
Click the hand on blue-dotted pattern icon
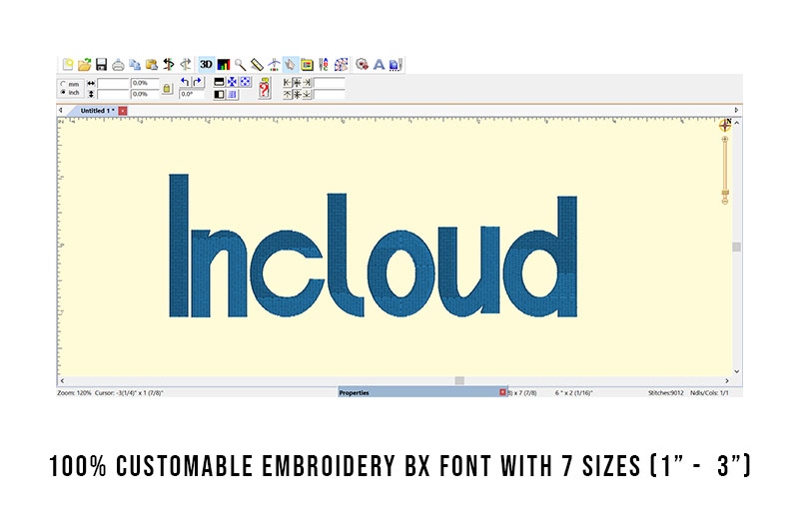(341, 65)
